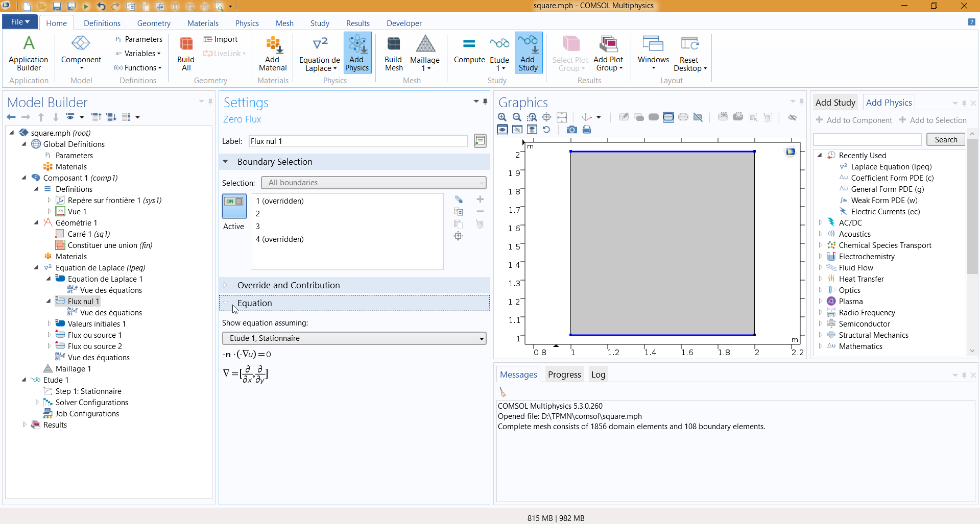Click Add to Component button

[854, 120]
